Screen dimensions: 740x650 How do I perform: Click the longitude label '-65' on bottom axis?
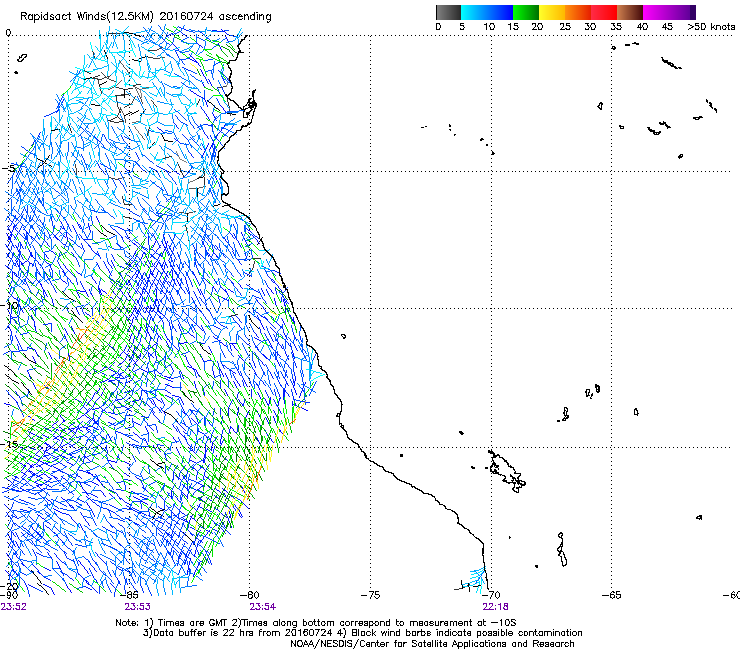tap(612, 595)
